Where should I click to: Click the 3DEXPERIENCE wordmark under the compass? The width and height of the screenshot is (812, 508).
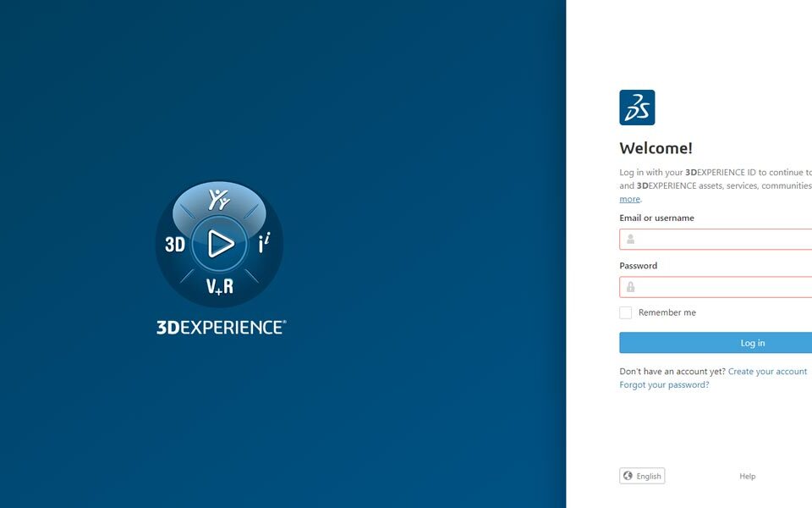(220, 325)
